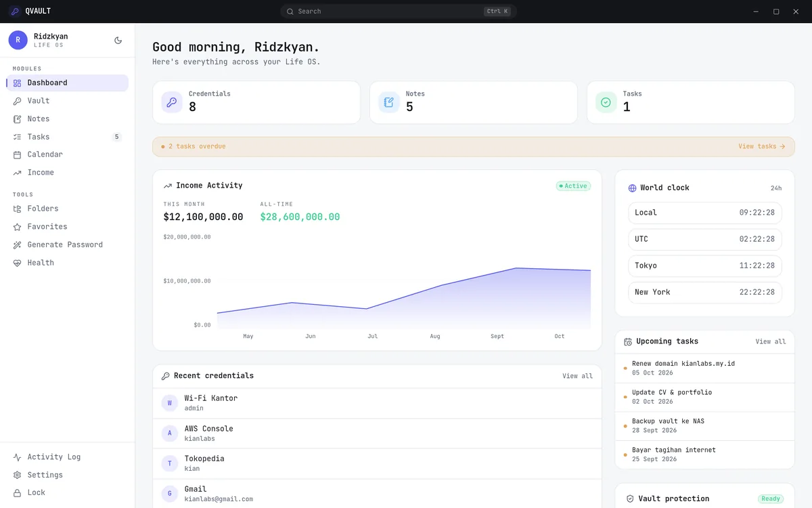Open task Update CV & portfolio

[704, 397]
